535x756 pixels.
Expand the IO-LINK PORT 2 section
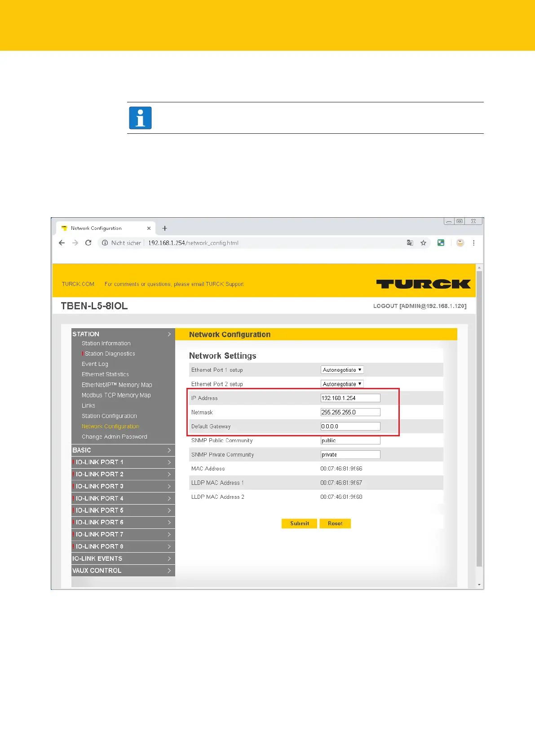(123, 475)
